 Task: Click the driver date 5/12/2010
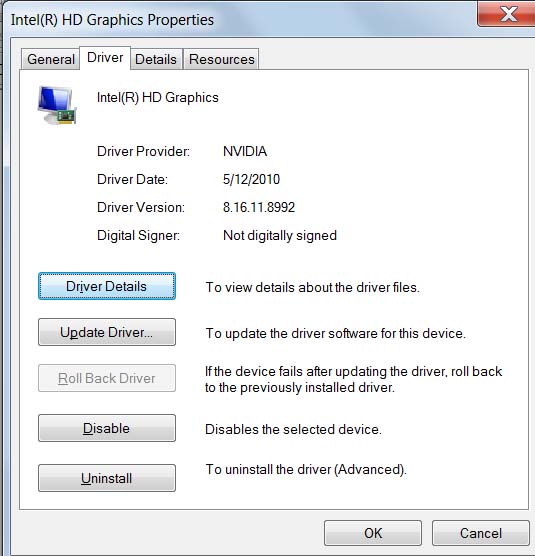click(251, 179)
